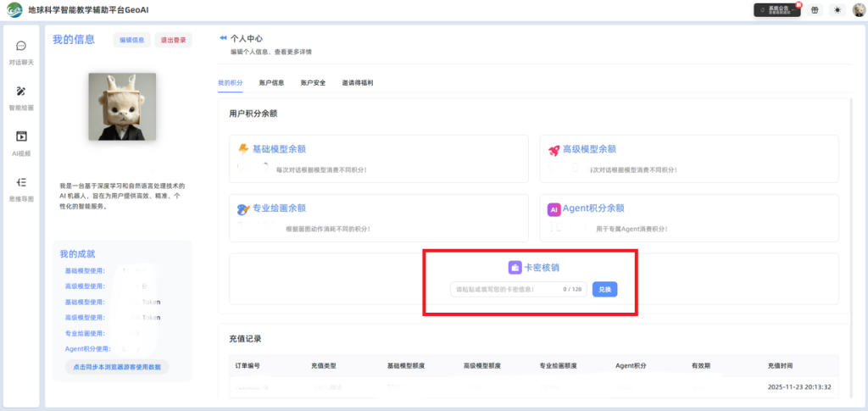Image resolution: width=868 pixels, height=411 pixels.
Task: Open the user avatar menu in header
Action: click(x=859, y=10)
